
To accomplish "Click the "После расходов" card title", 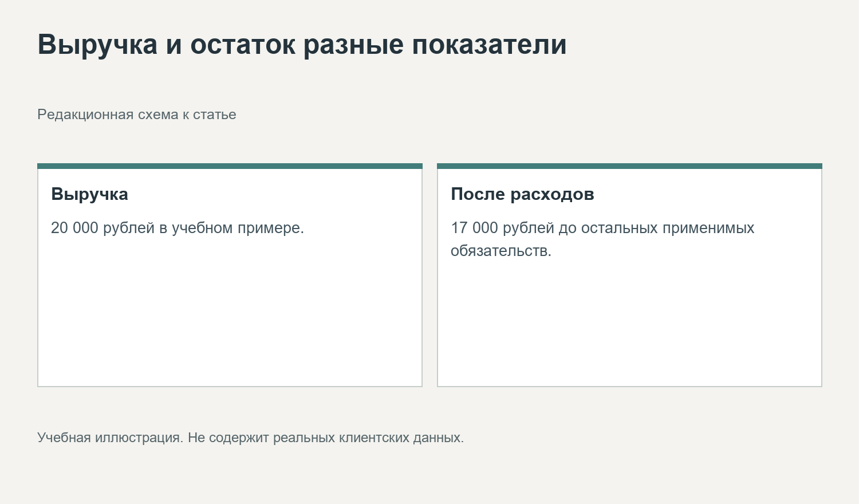I will (x=522, y=194).
